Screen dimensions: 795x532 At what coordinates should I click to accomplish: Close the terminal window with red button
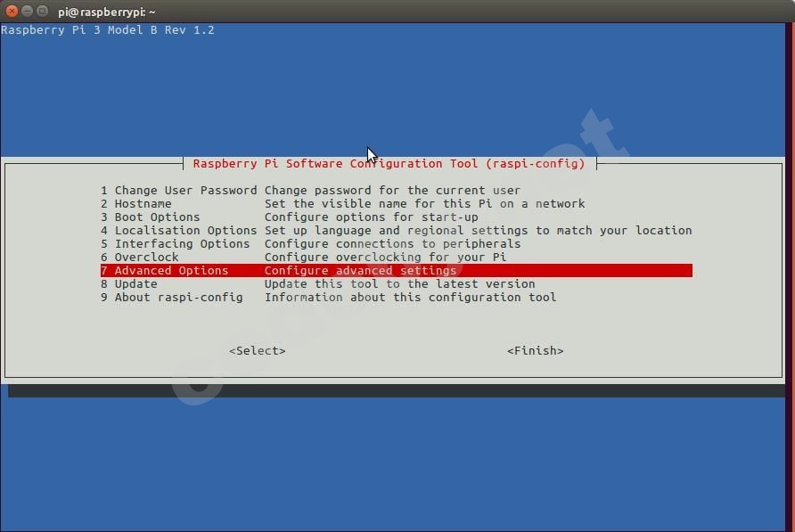pyautogui.click(x=12, y=11)
